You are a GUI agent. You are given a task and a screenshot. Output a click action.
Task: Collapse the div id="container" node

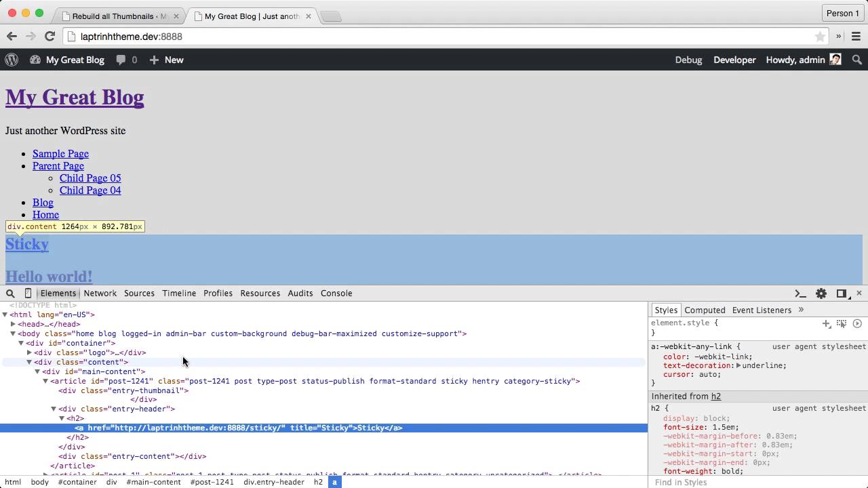point(21,343)
